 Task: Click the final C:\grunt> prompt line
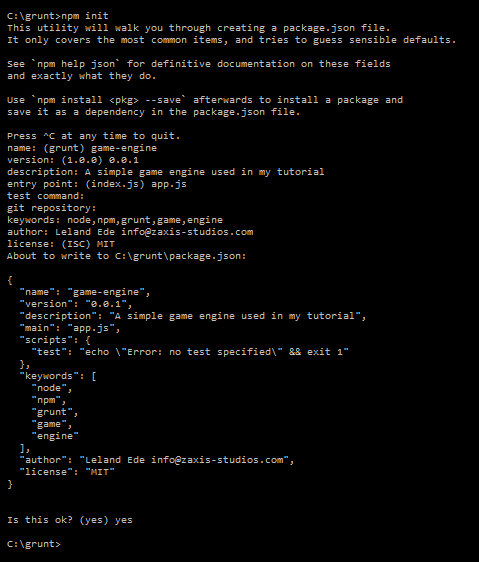coord(34,544)
